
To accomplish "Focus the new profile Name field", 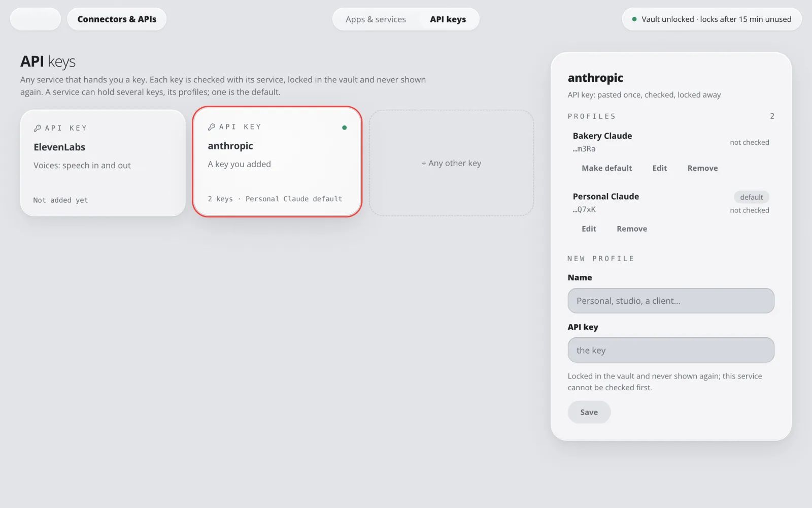I will [671, 301].
